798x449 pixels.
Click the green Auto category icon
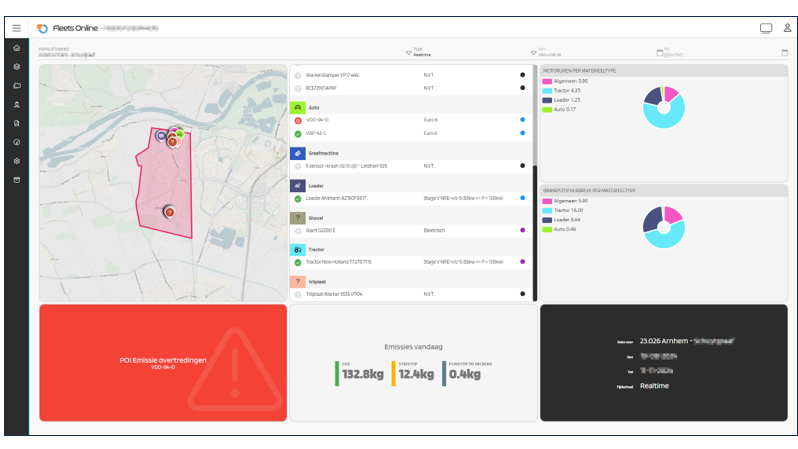298,107
